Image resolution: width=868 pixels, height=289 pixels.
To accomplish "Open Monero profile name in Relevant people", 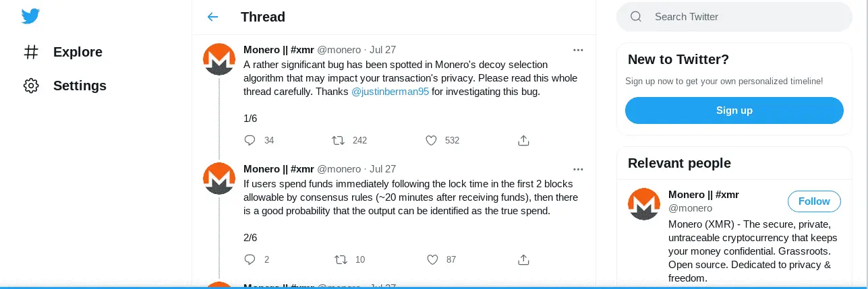I will click(703, 195).
